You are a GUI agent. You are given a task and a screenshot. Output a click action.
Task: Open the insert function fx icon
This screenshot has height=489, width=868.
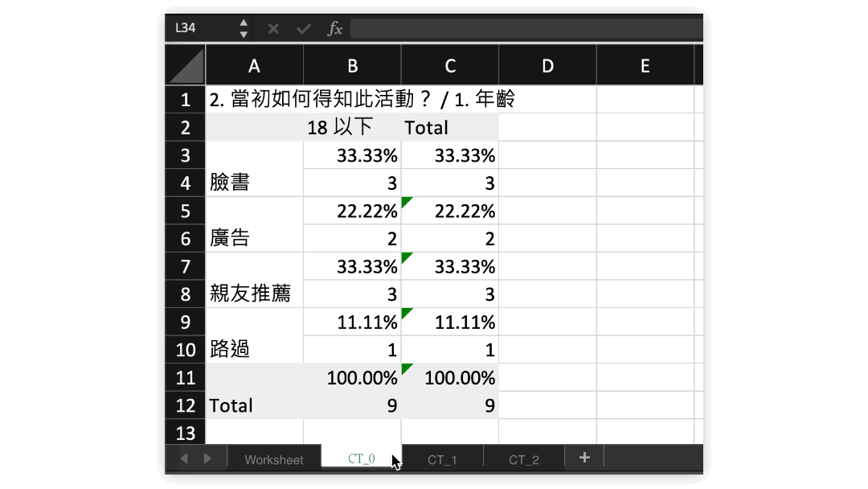tap(334, 28)
